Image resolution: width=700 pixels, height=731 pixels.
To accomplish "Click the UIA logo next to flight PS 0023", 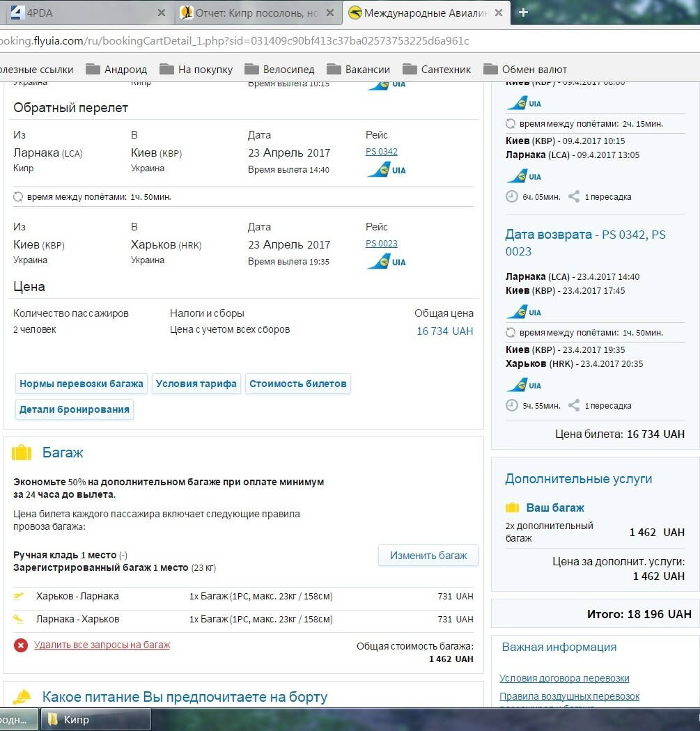I will [x=385, y=262].
